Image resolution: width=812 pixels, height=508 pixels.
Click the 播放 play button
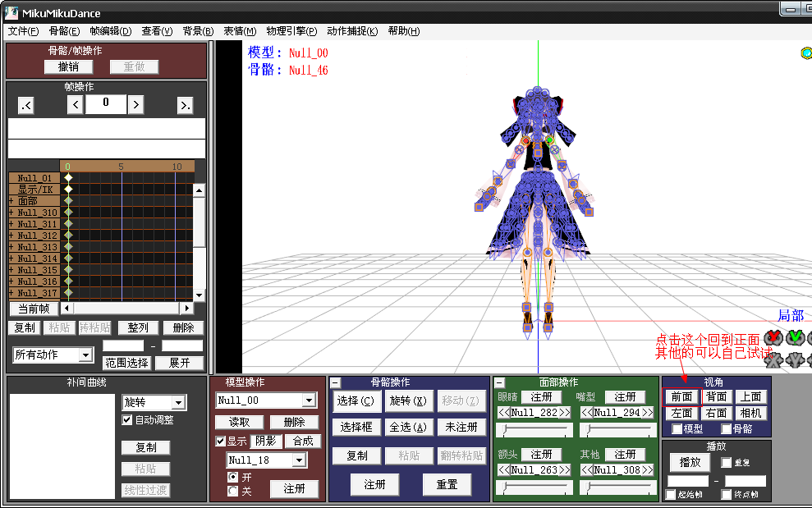[x=690, y=462]
